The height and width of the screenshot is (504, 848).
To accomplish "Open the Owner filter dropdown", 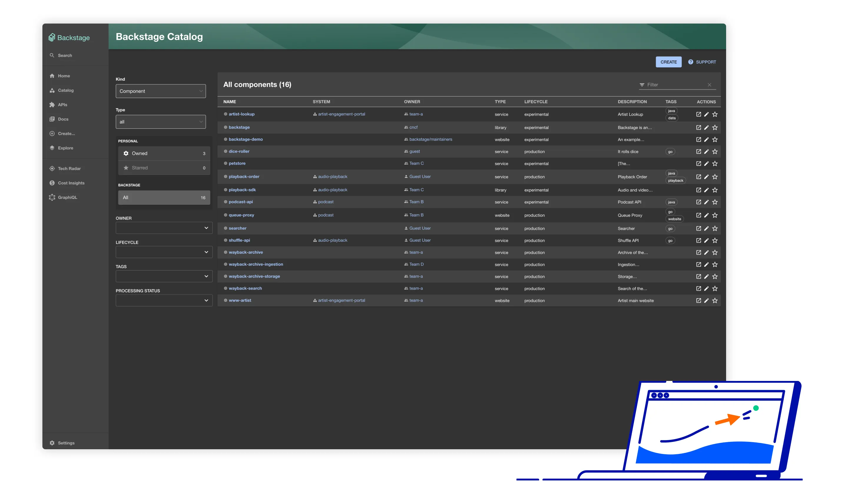I will coord(164,228).
